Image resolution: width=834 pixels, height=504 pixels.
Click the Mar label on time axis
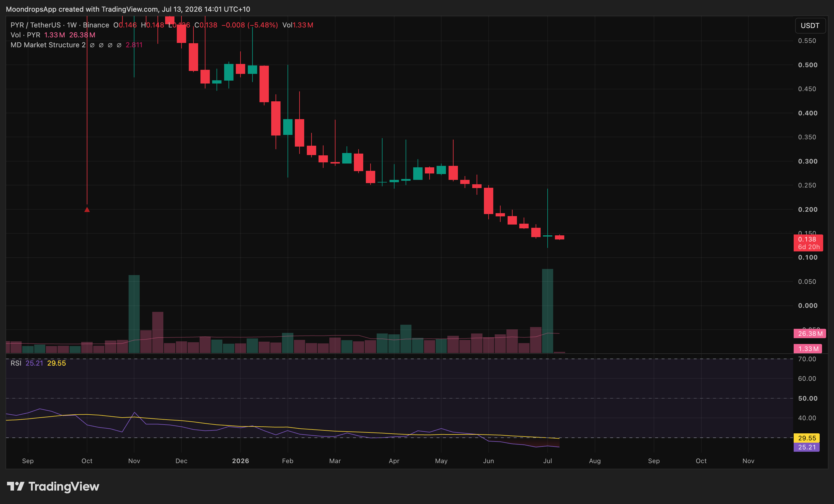pyautogui.click(x=335, y=461)
